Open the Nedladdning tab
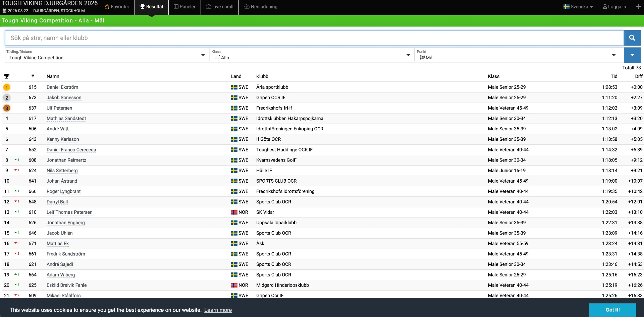 (x=261, y=7)
